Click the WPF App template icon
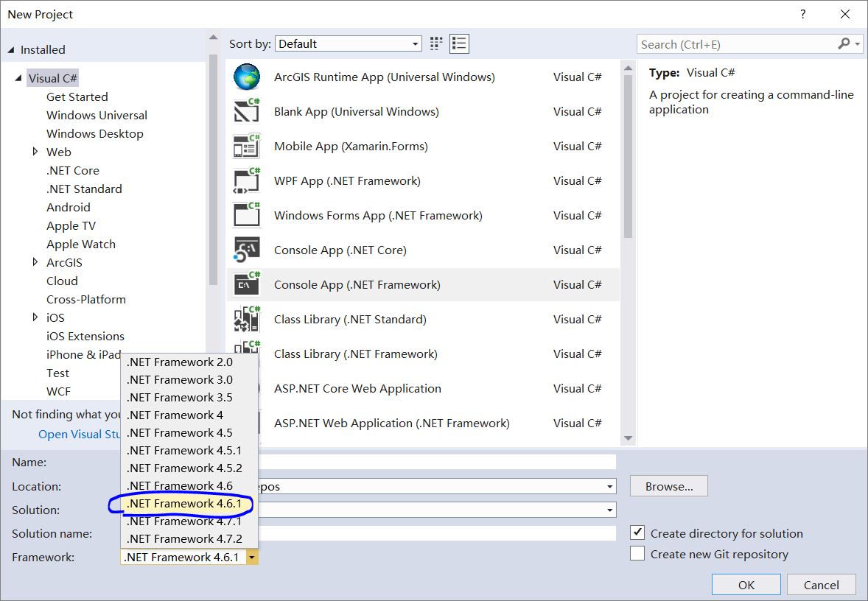This screenshot has width=868, height=601. point(247,180)
